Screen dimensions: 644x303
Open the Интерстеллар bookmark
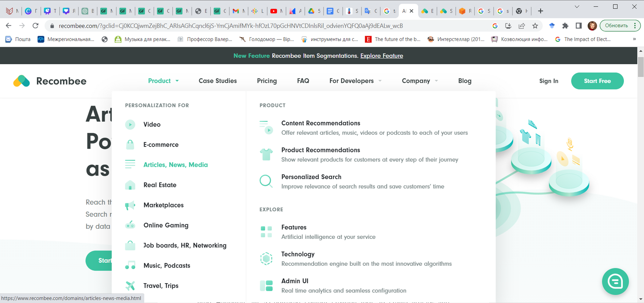[x=456, y=39]
